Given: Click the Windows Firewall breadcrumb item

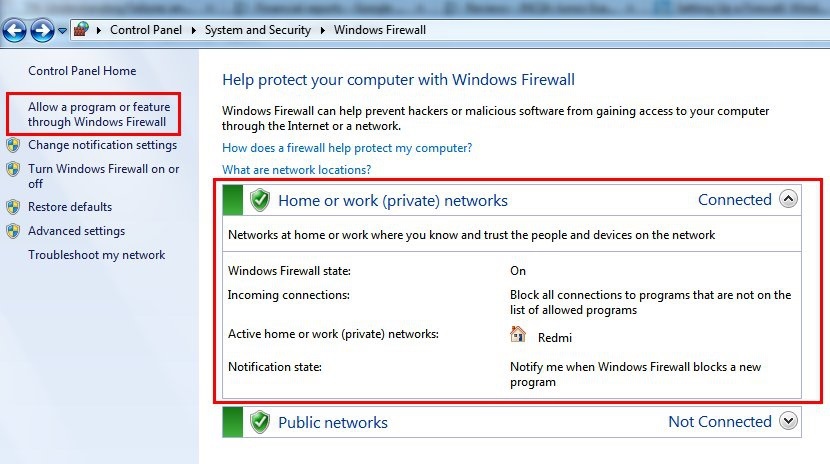Looking at the screenshot, I should [380, 30].
